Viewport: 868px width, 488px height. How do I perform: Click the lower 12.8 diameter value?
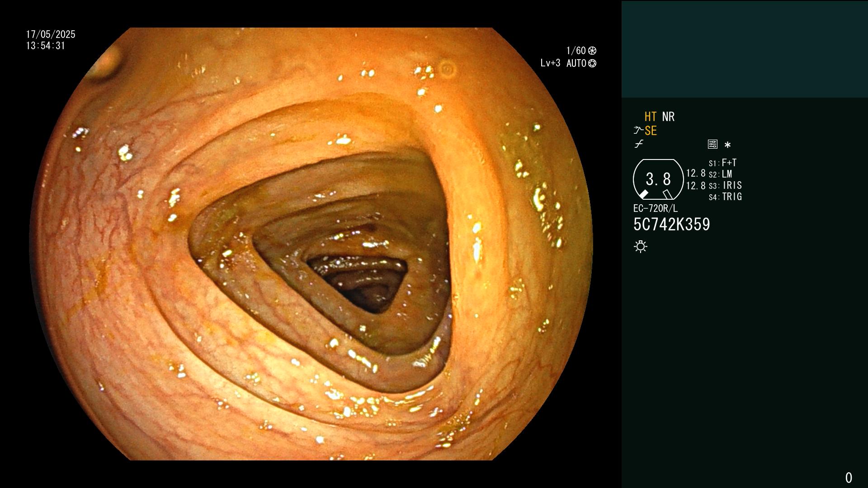pos(696,185)
